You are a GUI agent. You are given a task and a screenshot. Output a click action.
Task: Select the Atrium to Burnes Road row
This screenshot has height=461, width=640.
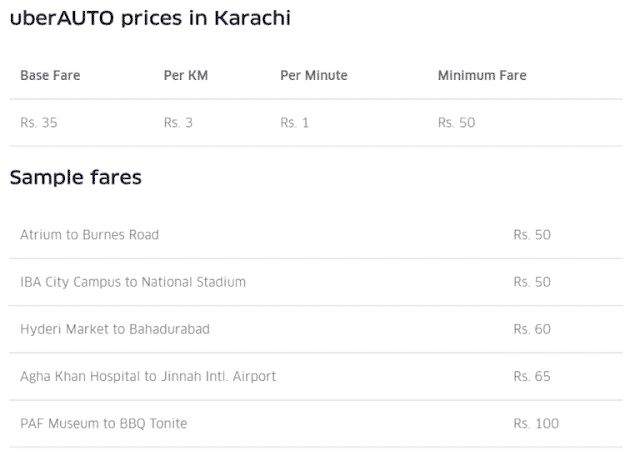point(316,235)
